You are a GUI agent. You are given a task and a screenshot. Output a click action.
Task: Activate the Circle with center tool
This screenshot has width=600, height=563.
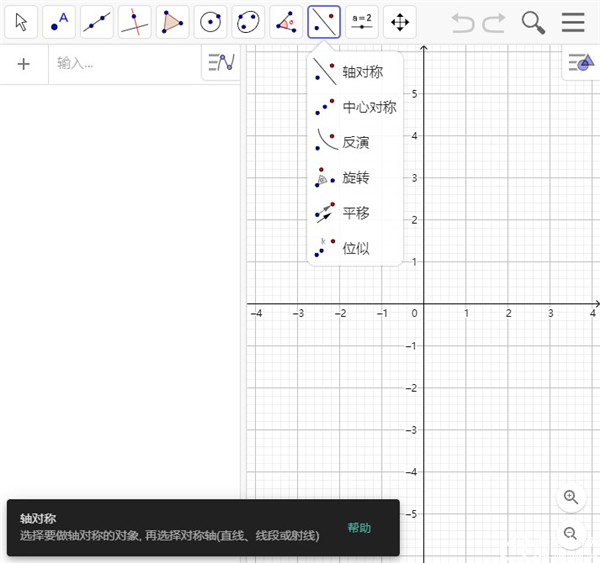[210, 21]
